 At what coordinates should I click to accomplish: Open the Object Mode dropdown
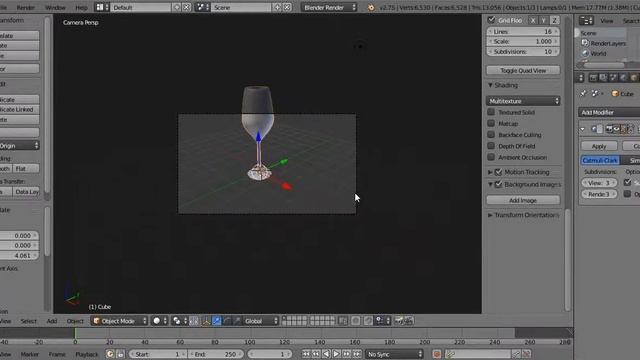(119, 321)
